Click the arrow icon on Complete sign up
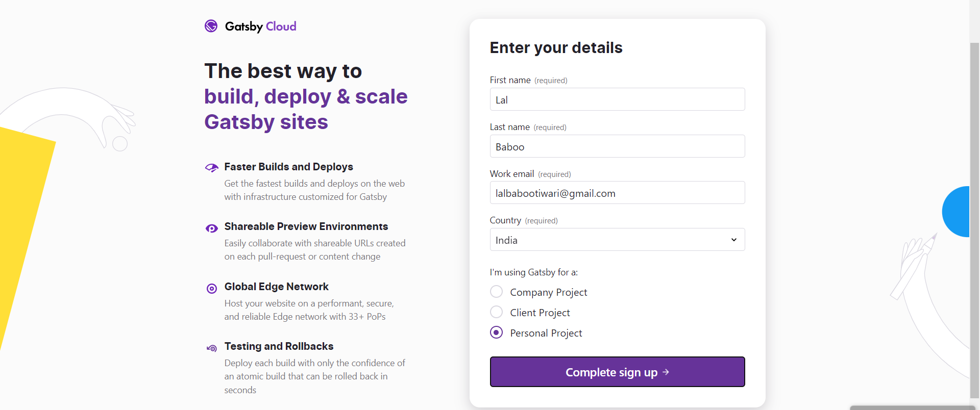This screenshot has width=980, height=410. point(666,372)
